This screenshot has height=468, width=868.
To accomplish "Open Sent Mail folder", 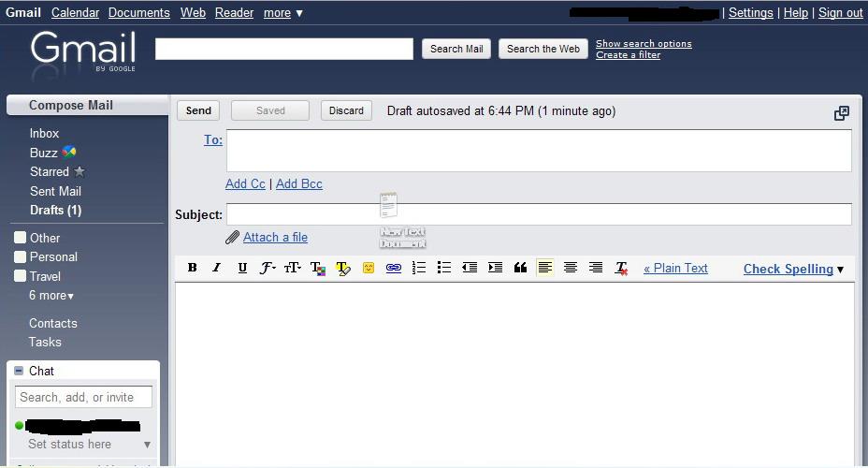I will coord(55,191).
